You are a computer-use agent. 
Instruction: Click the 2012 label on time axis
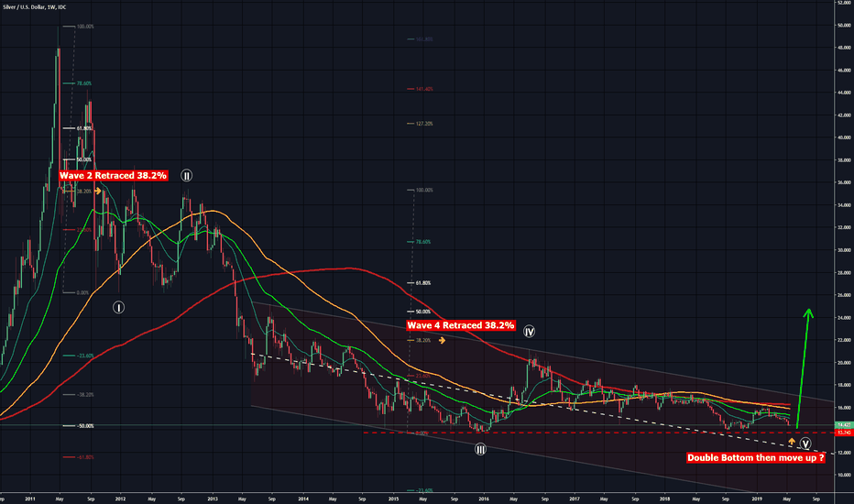click(x=120, y=499)
